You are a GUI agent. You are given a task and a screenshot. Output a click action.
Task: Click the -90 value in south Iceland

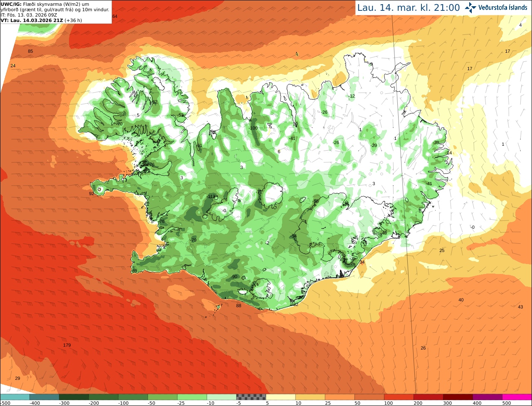pos(234,277)
